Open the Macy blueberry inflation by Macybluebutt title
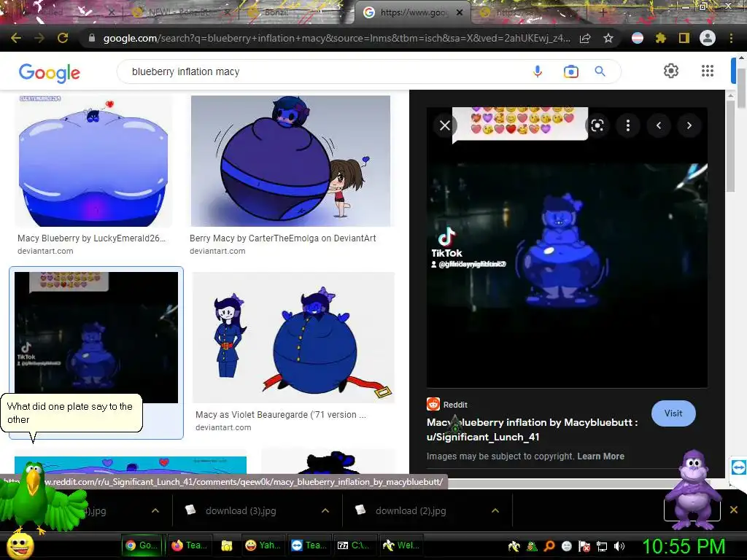 pos(532,429)
